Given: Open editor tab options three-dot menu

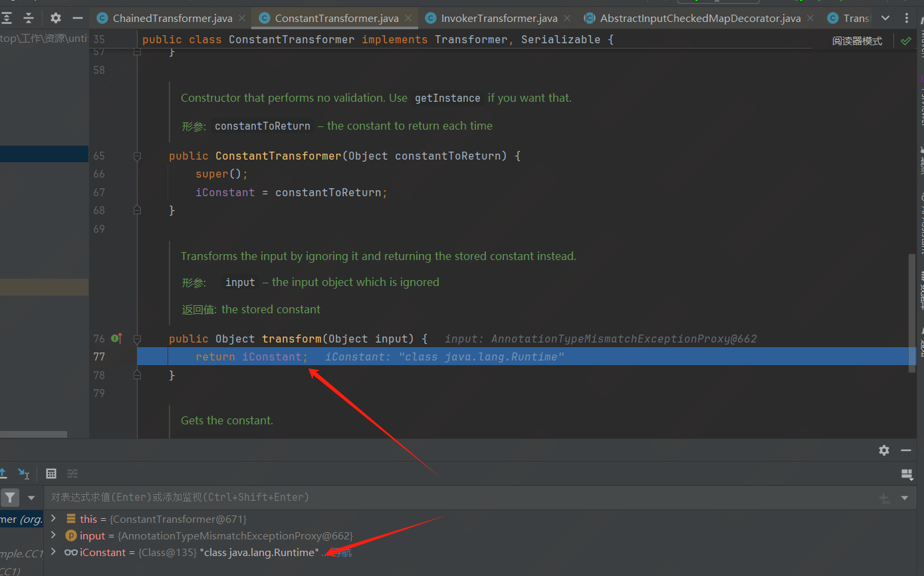Looking at the screenshot, I should click(x=908, y=18).
